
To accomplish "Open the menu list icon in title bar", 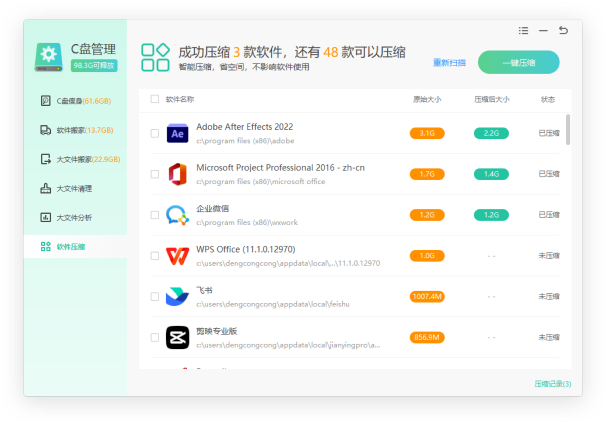I will pos(523,31).
